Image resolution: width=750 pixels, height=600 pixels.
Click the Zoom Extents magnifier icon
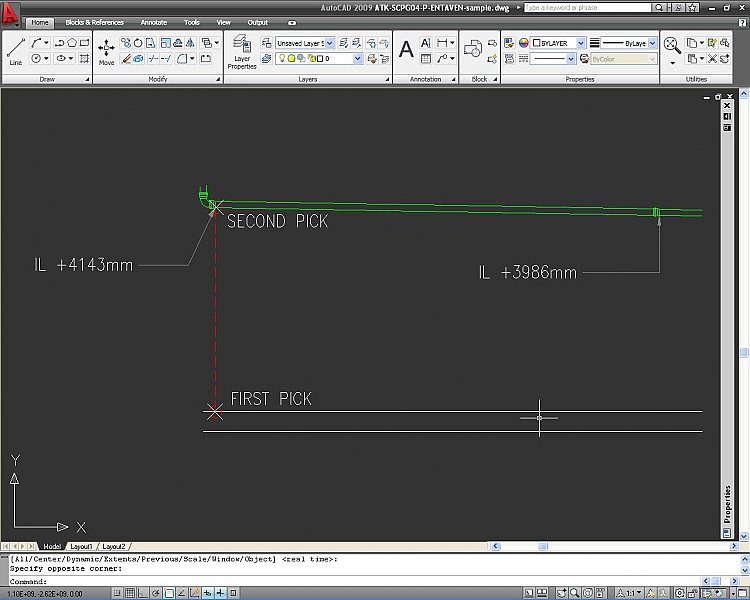[672, 45]
